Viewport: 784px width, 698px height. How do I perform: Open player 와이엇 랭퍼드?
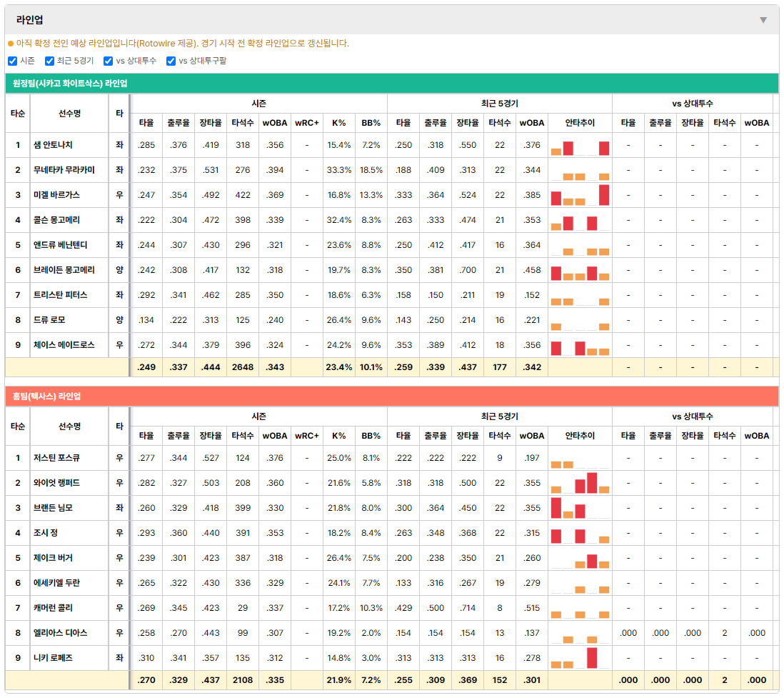pos(56,483)
